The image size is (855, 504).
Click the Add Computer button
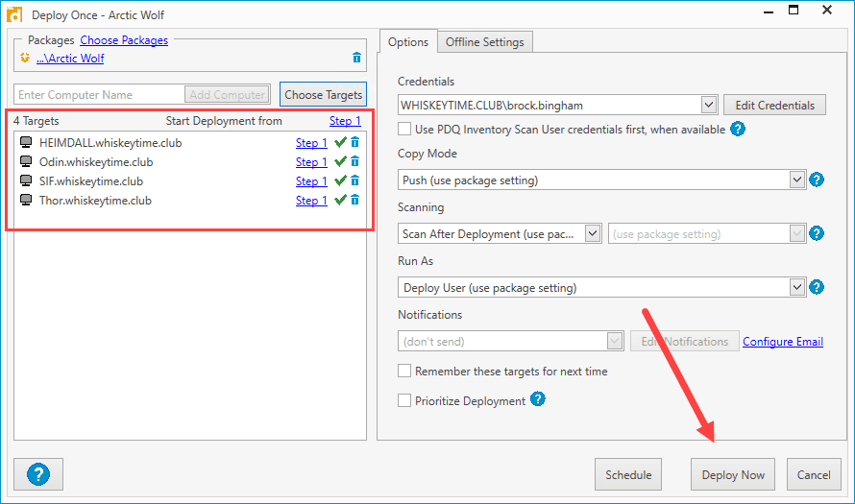click(x=228, y=95)
